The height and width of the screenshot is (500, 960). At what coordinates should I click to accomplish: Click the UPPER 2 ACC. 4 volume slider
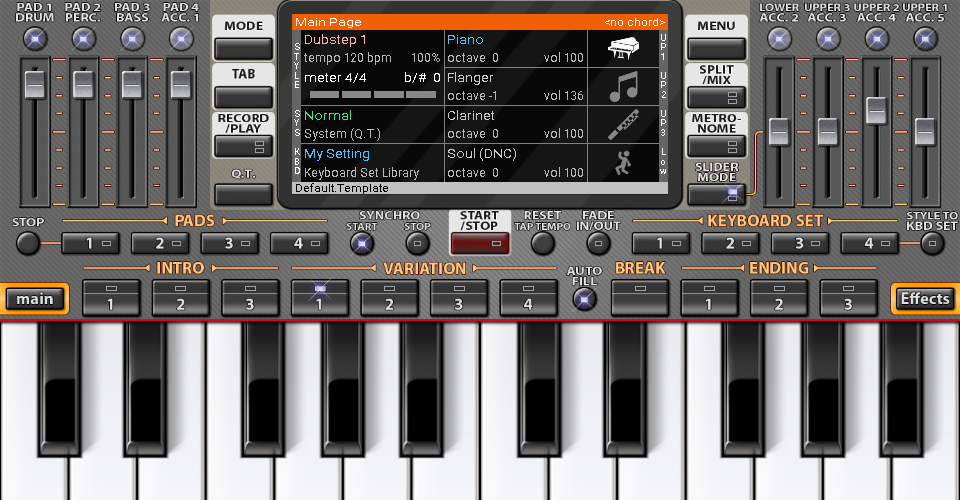(877, 111)
